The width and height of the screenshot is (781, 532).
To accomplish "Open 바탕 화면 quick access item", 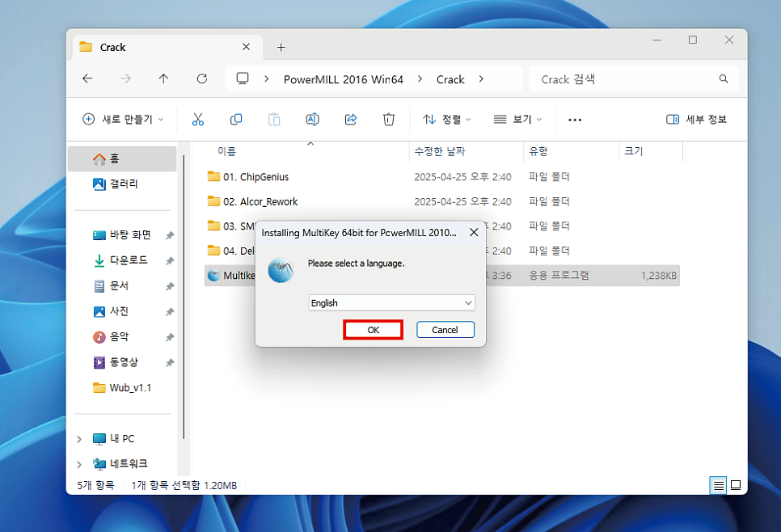I will [122, 234].
